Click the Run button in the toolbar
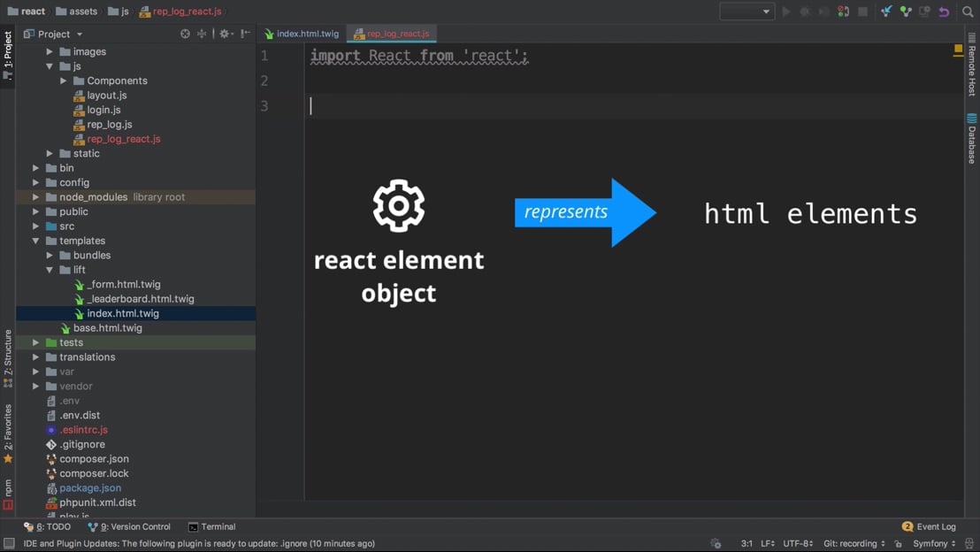 (x=786, y=11)
